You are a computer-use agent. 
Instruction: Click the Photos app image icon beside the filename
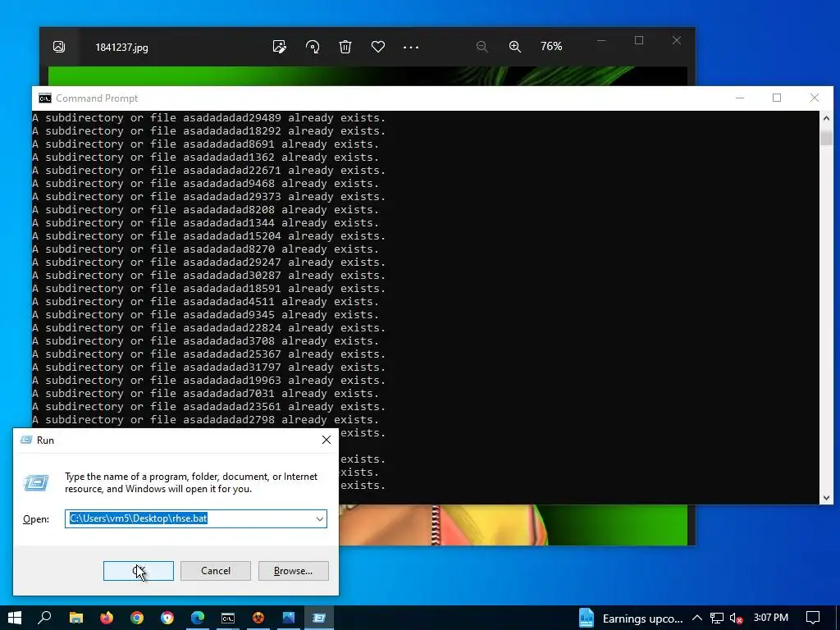click(59, 47)
